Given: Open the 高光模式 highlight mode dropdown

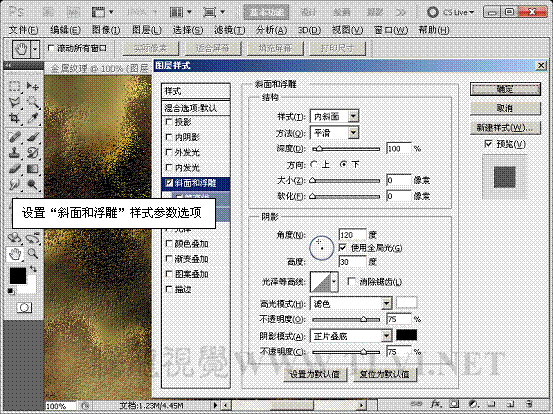Looking at the screenshot, I should (387, 303).
